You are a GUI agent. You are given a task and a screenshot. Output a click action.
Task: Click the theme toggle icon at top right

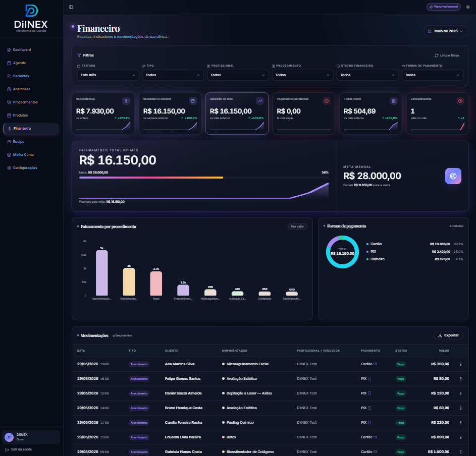pyautogui.click(x=468, y=7)
